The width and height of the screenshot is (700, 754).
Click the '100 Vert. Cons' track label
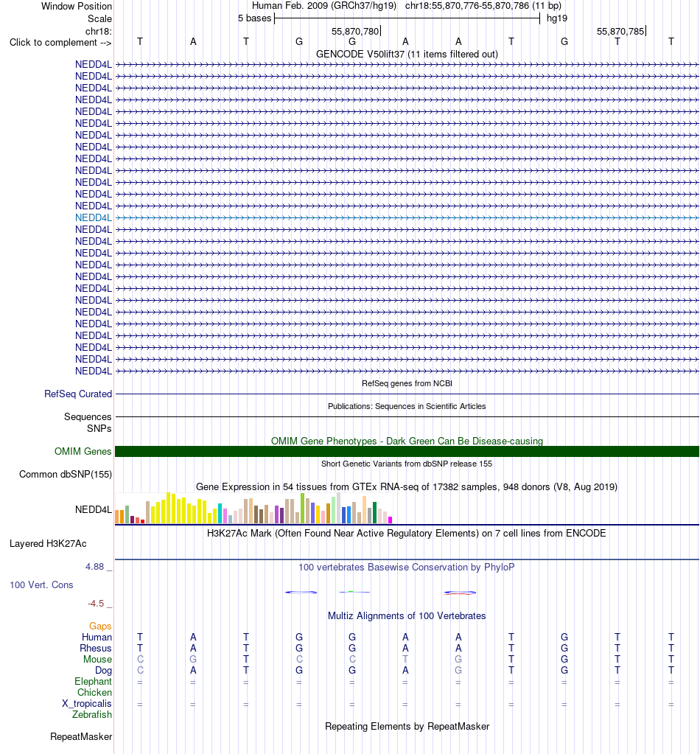[41, 585]
